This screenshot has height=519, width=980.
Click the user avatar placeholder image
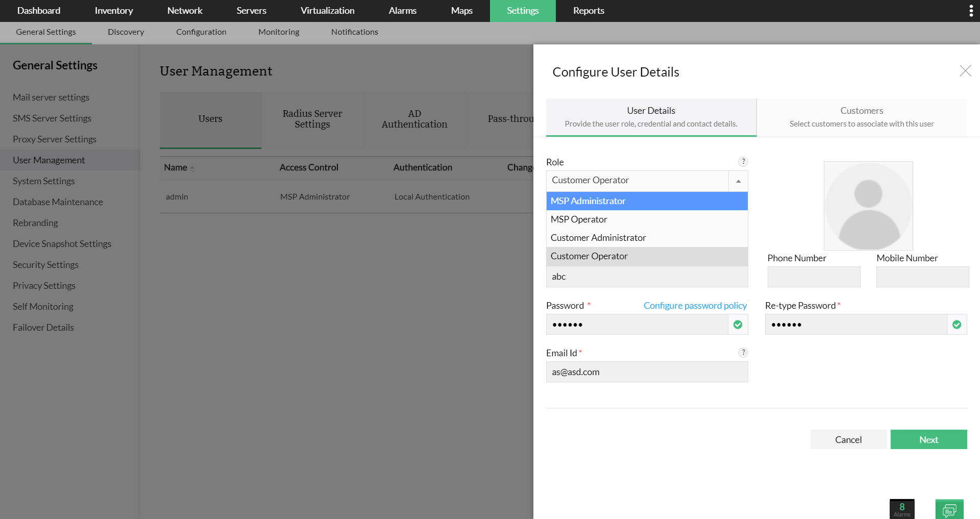point(868,206)
